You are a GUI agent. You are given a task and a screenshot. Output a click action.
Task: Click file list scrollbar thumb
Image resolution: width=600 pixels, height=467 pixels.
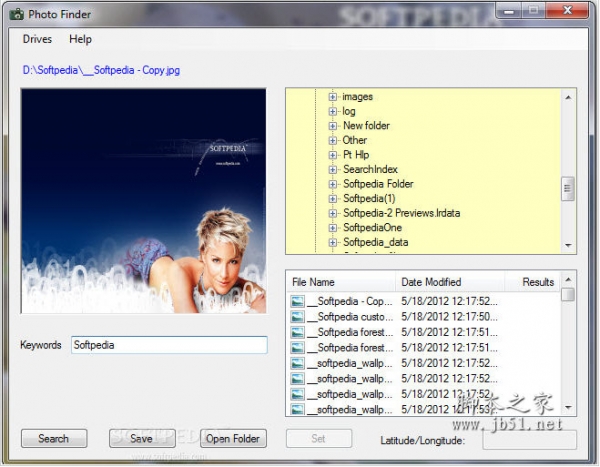point(568,295)
